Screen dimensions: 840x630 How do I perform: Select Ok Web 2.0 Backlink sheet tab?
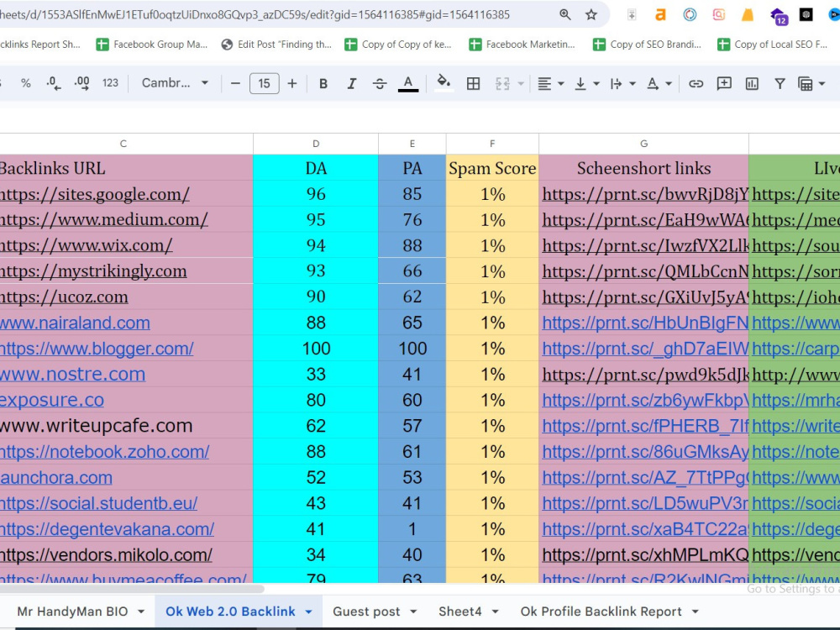230,612
